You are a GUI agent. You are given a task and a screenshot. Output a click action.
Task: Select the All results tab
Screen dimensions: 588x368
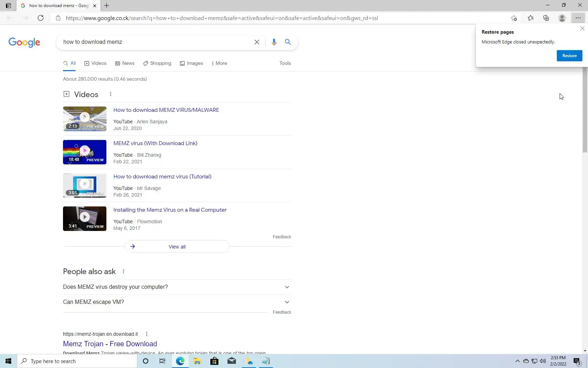click(x=70, y=63)
